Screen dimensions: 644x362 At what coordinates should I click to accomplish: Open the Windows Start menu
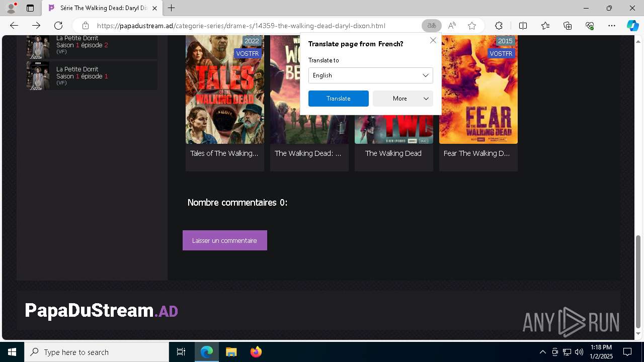[12, 352]
